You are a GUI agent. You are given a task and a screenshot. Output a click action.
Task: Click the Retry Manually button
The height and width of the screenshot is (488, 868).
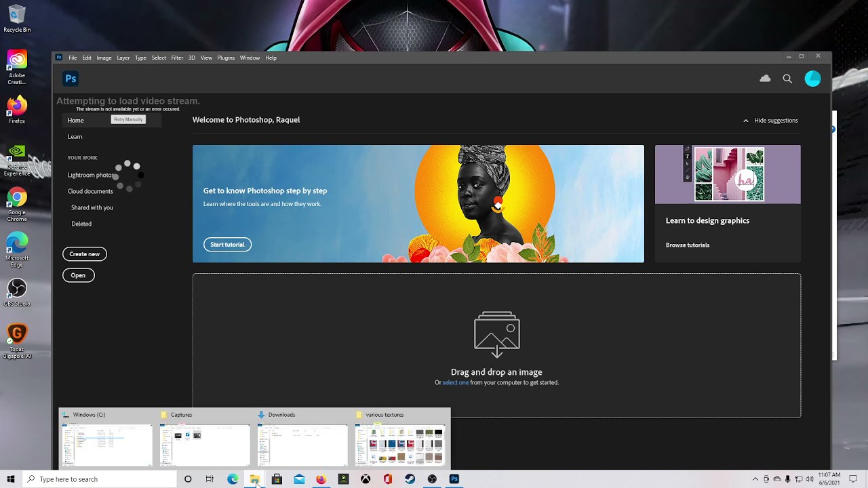[128, 119]
